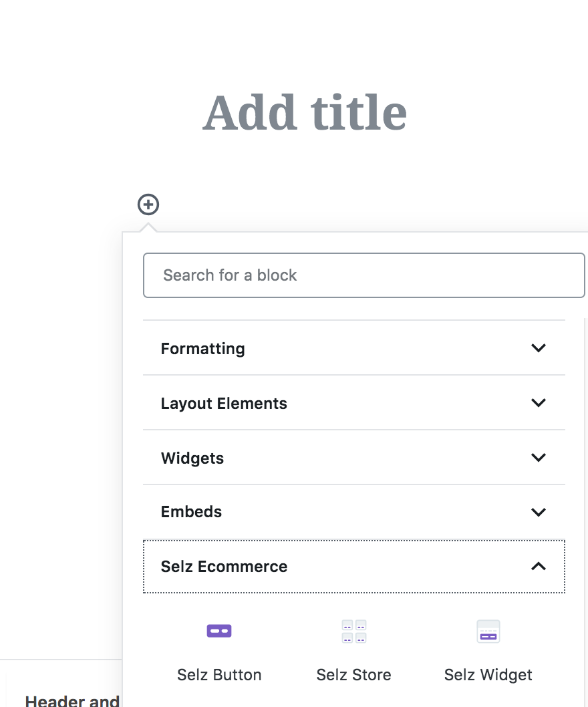Select the Selz Widget block icon
588x707 pixels.
click(488, 631)
